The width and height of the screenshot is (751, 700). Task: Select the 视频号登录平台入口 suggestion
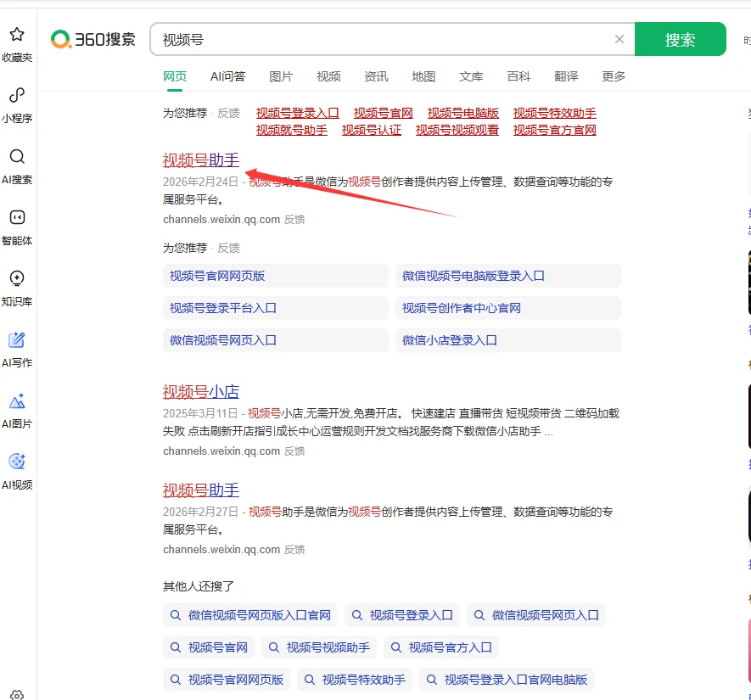tap(276, 308)
